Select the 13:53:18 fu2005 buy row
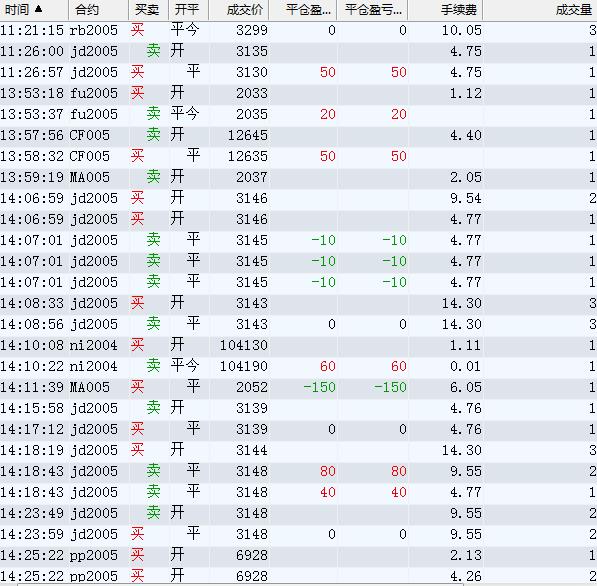Screen dimensions: 597x586 pyautogui.click(x=298, y=93)
